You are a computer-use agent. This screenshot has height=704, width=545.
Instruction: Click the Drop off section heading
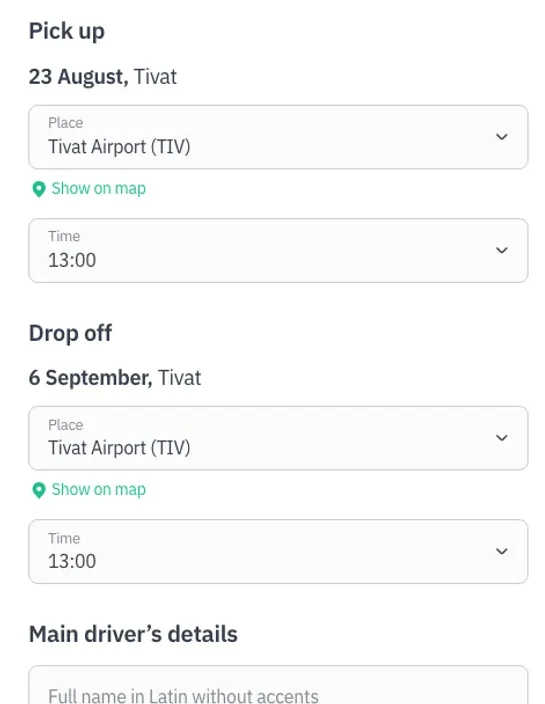[70, 333]
